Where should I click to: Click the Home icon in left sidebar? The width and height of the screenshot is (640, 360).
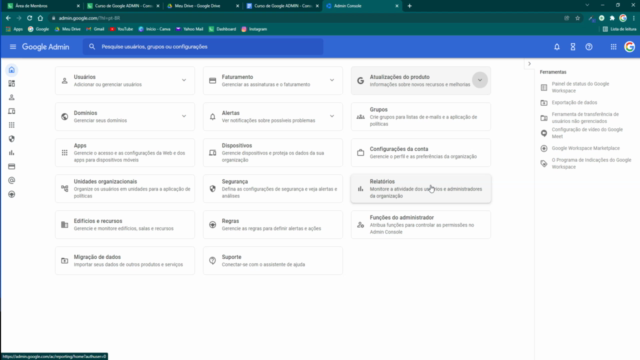(x=11, y=70)
